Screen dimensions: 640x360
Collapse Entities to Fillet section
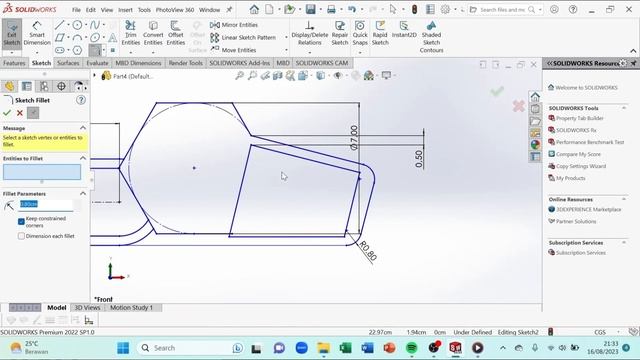[x=83, y=158]
